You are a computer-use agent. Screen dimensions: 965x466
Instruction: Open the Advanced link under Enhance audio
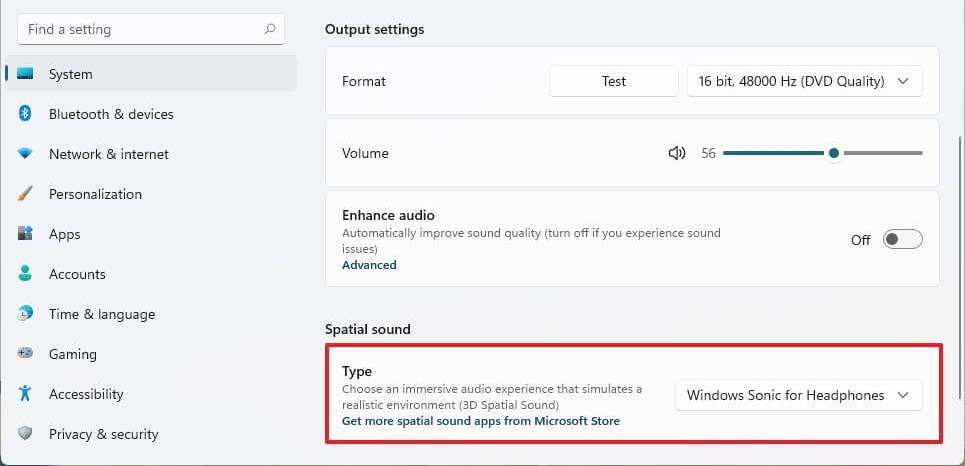pos(369,265)
